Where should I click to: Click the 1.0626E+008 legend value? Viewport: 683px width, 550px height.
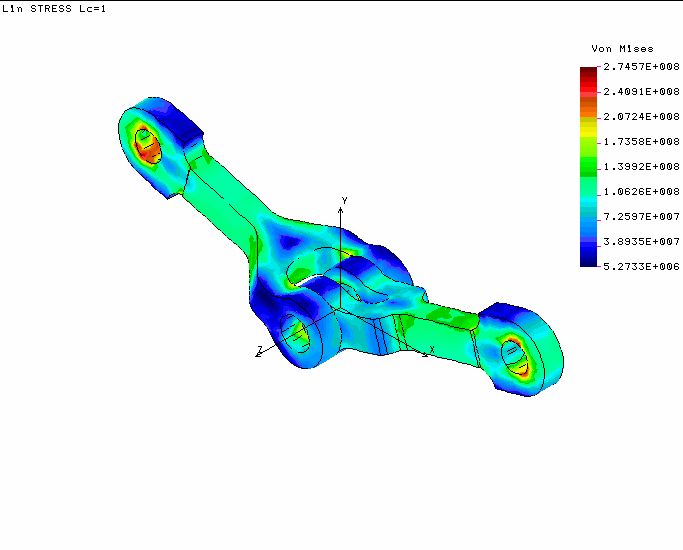641,192
